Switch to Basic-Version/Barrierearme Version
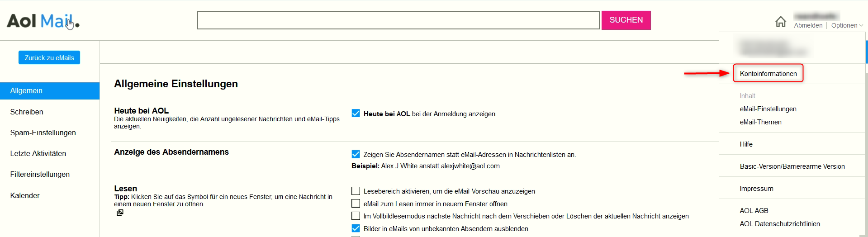The width and height of the screenshot is (868, 237). tap(792, 166)
